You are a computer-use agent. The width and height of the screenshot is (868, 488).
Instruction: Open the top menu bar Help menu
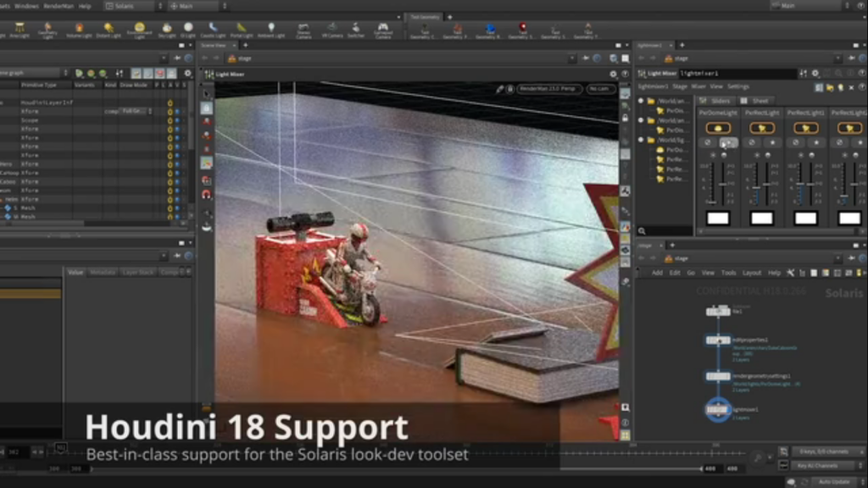coord(85,6)
